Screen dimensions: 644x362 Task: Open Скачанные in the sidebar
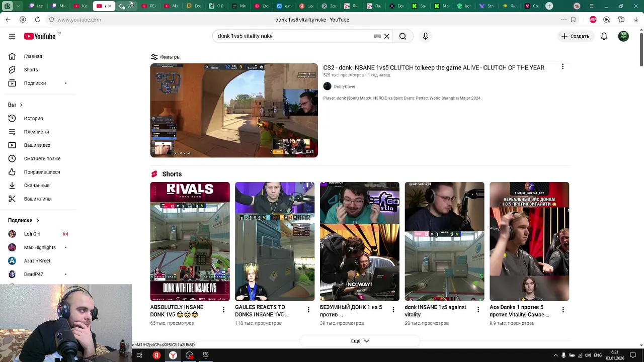tap(37, 186)
